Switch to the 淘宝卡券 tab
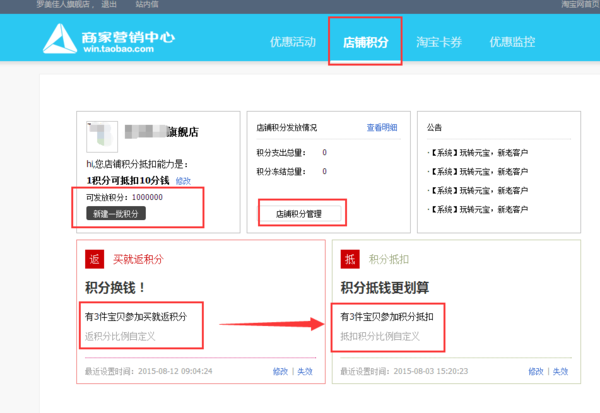 (439, 42)
